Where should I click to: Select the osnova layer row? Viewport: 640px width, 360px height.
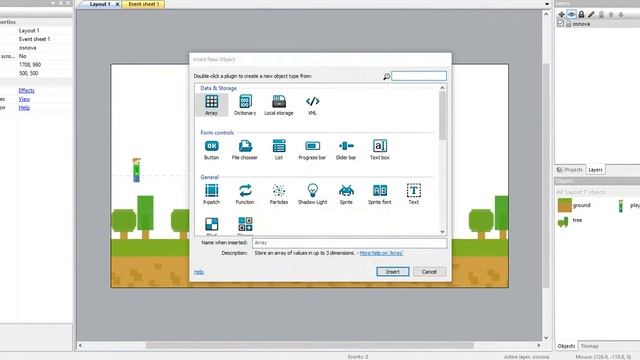596,24
